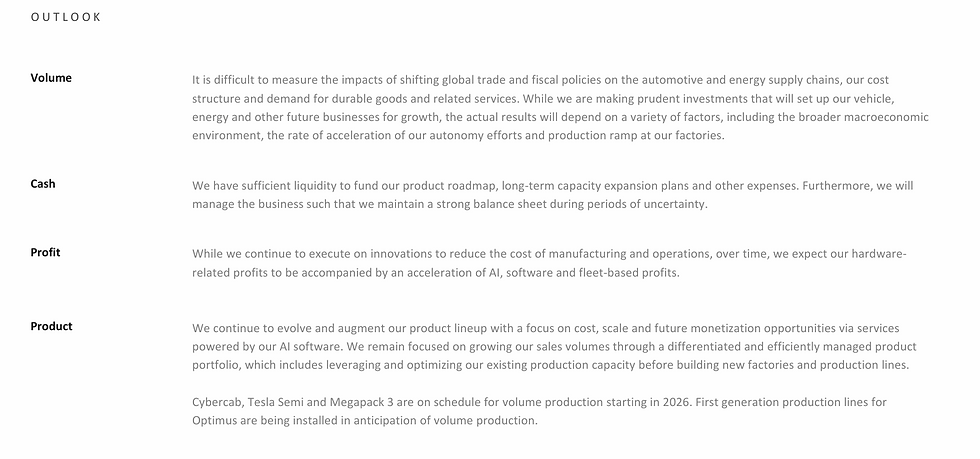This screenshot has width=980, height=459.
Task: Click the Cash row label
Action: click(x=43, y=184)
